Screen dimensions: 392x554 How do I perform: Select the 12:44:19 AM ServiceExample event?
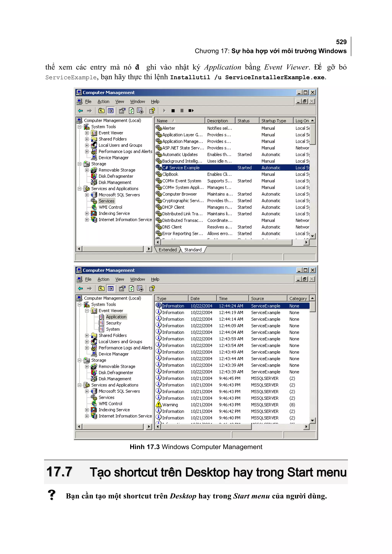(231, 312)
